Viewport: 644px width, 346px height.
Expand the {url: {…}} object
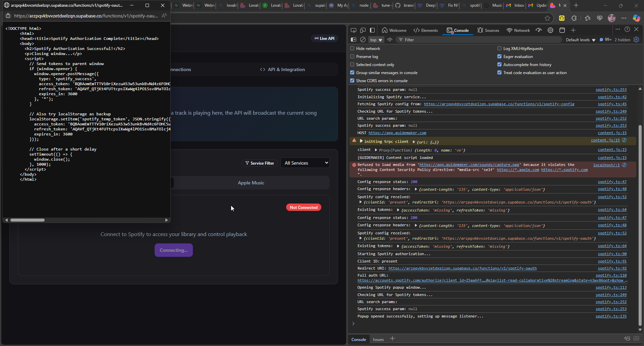pyautogui.click(x=414, y=142)
